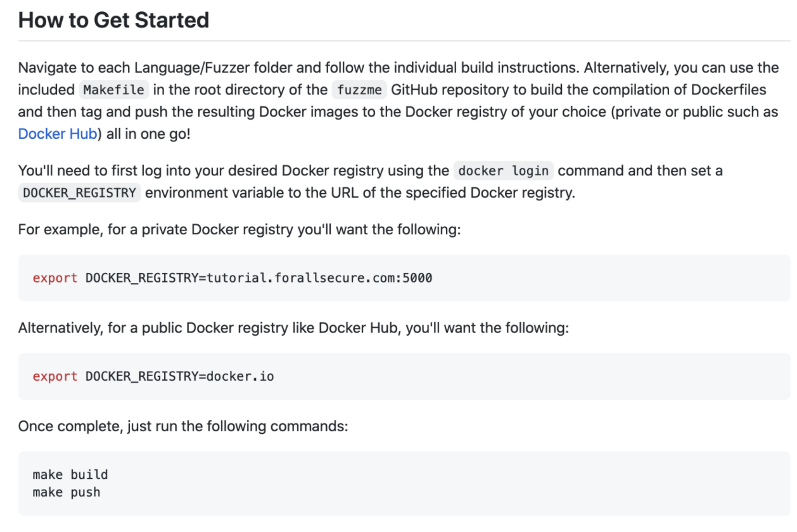
Task: Click the red export keyword in docker.io snippet
Action: [x=55, y=376]
